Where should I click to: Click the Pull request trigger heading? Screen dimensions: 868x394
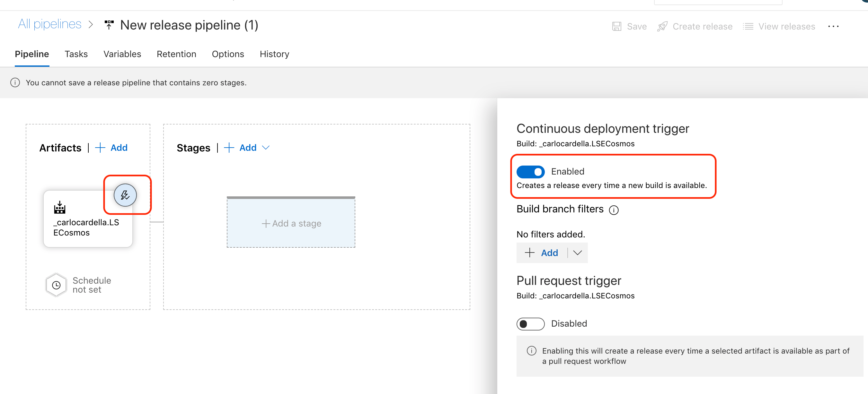[569, 281]
